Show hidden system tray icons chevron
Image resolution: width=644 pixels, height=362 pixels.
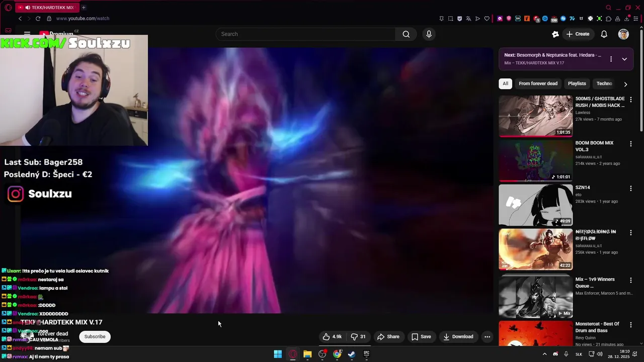pyautogui.click(x=544, y=354)
